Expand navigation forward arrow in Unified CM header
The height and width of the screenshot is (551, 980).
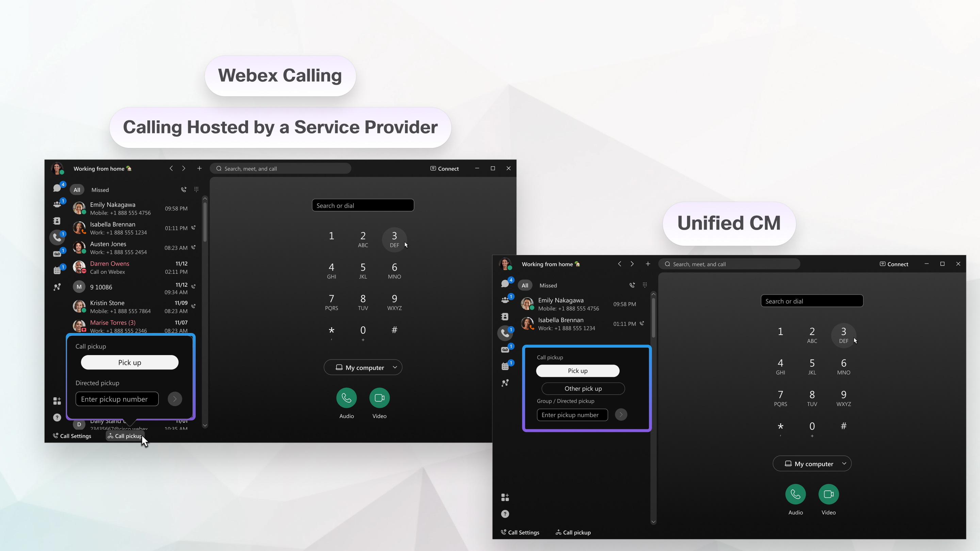pyautogui.click(x=631, y=264)
